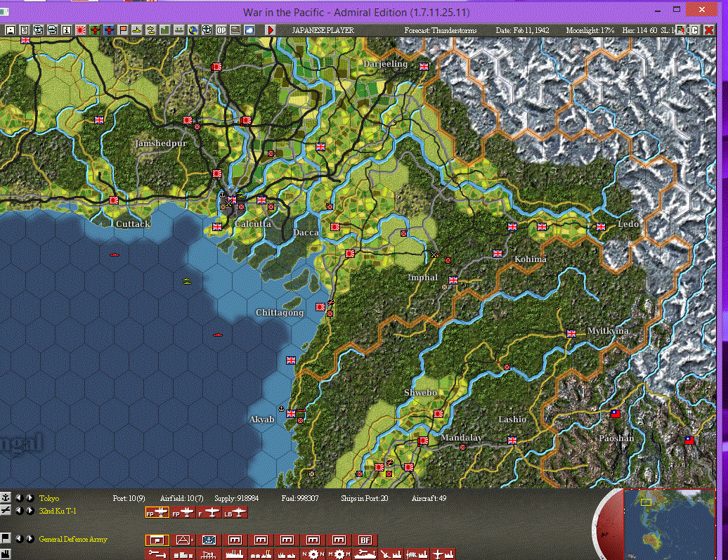Click the green factory industry toolbar icon

(x=165, y=30)
